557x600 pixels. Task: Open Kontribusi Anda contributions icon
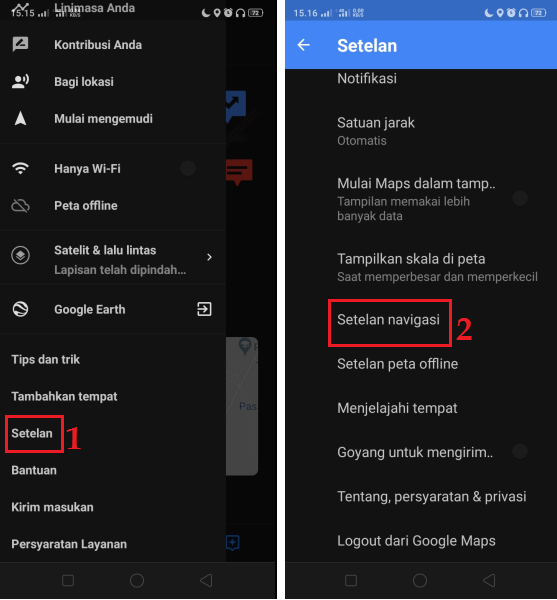[x=20, y=44]
